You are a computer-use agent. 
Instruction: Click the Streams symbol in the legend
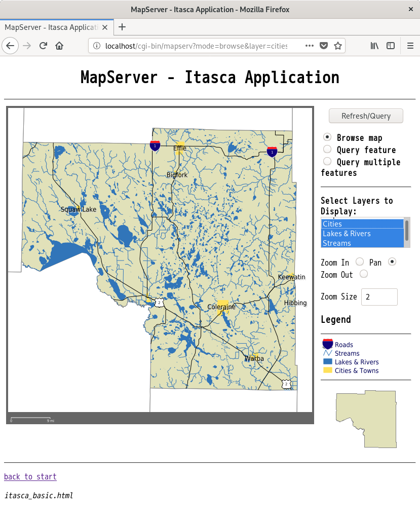point(327,353)
